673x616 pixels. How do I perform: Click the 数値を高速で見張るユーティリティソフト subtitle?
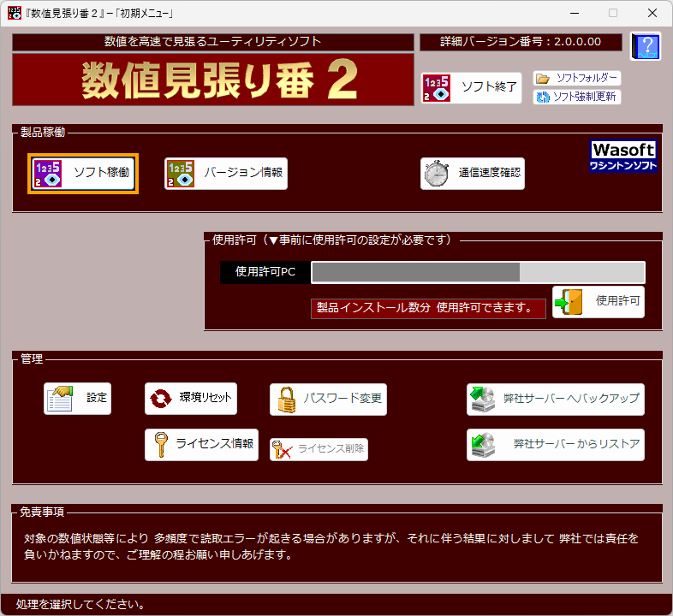click(x=213, y=42)
